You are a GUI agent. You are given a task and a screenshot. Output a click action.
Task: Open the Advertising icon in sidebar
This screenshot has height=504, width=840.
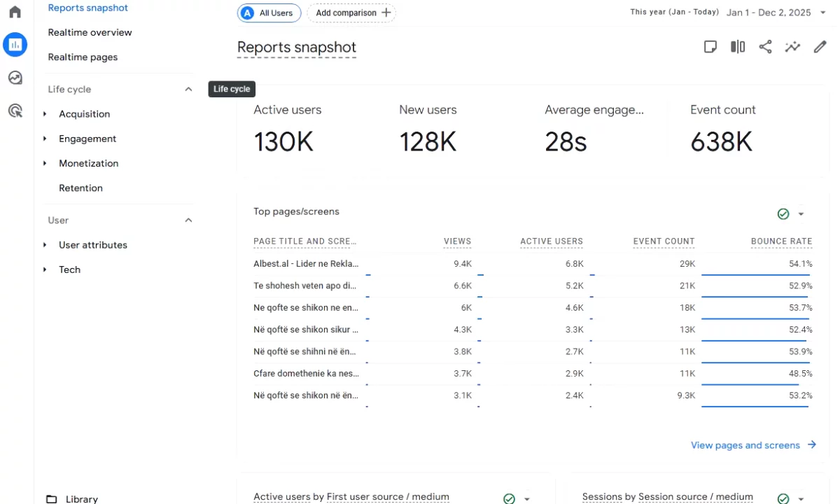coord(15,111)
